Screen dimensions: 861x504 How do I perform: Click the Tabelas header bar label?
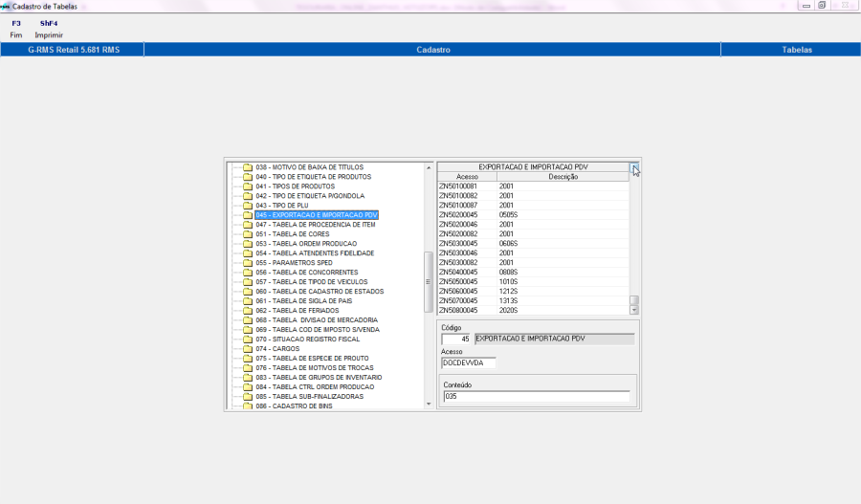point(797,50)
